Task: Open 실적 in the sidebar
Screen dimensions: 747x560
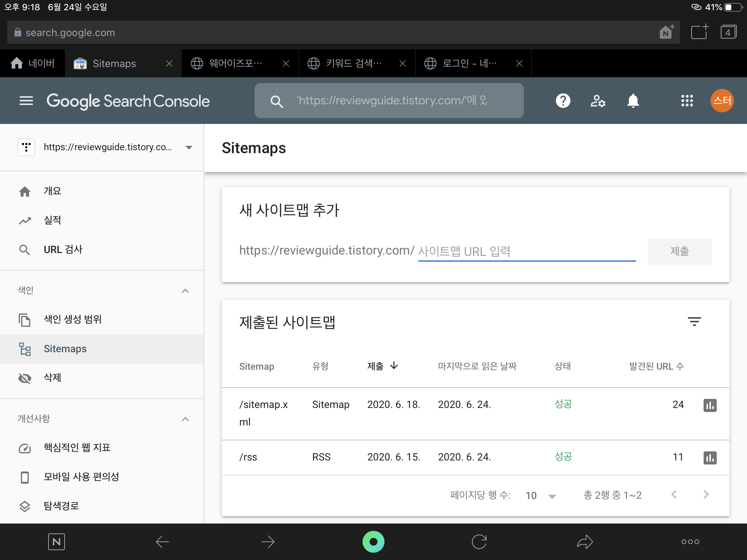Action: (102, 220)
